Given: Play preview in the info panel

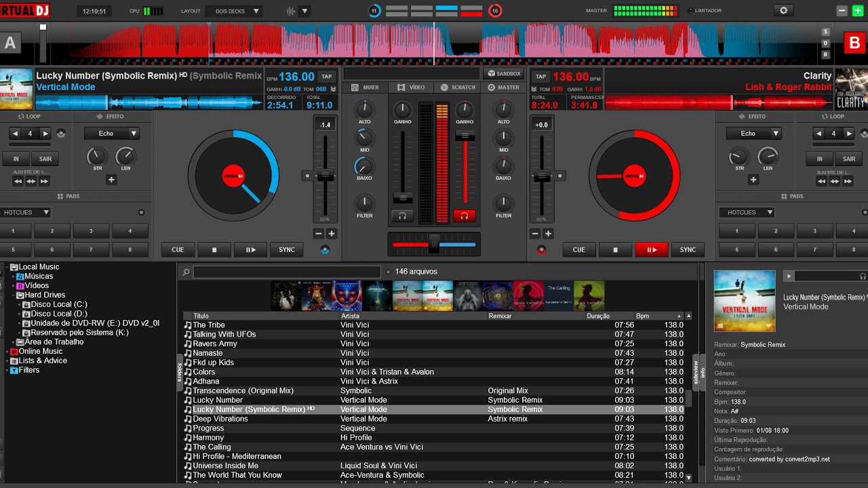Looking at the screenshot, I should (789, 276).
